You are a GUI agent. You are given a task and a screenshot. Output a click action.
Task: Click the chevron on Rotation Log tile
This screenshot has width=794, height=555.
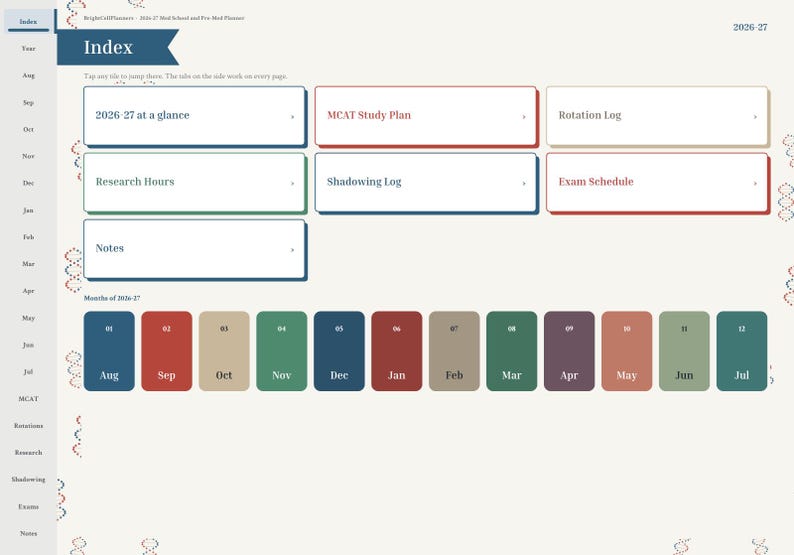755,116
